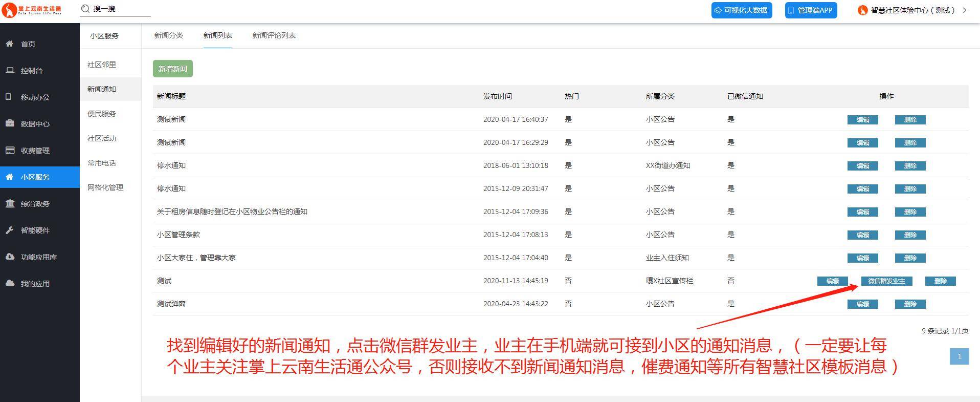Click the bank icon for 综治政务
The height and width of the screenshot is (402, 980).
[x=10, y=203]
